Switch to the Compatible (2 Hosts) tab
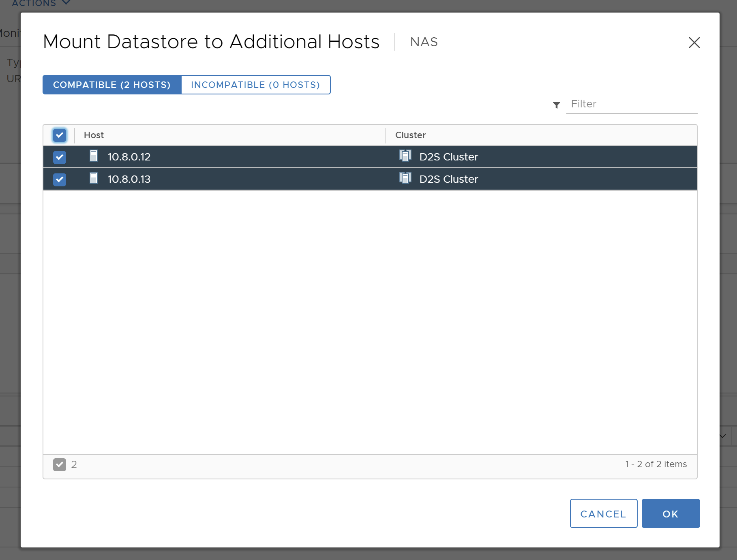 [x=112, y=85]
